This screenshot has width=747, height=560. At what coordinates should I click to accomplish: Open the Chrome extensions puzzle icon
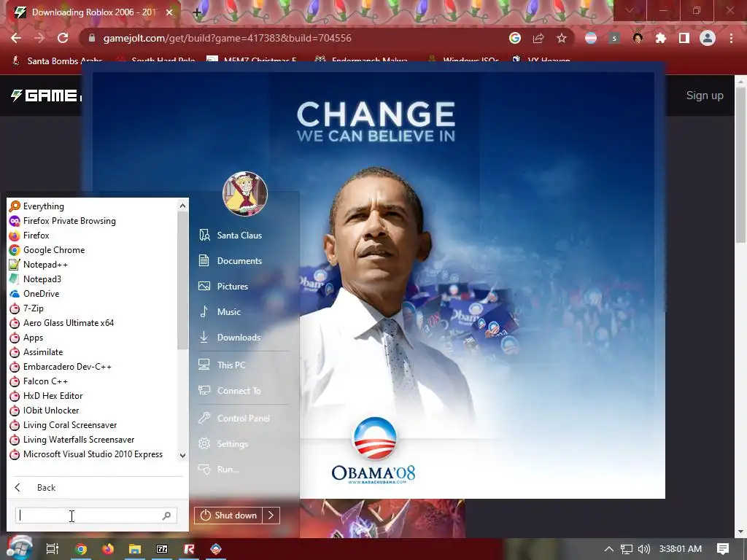pos(661,38)
